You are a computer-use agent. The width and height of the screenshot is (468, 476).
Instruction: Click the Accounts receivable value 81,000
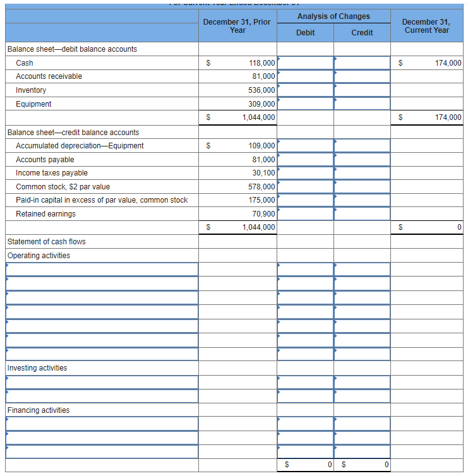coord(263,76)
